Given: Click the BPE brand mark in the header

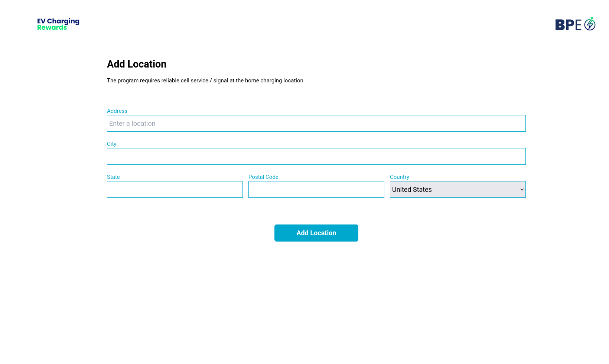Looking at the screenshot, I should (x=575, y=24).
